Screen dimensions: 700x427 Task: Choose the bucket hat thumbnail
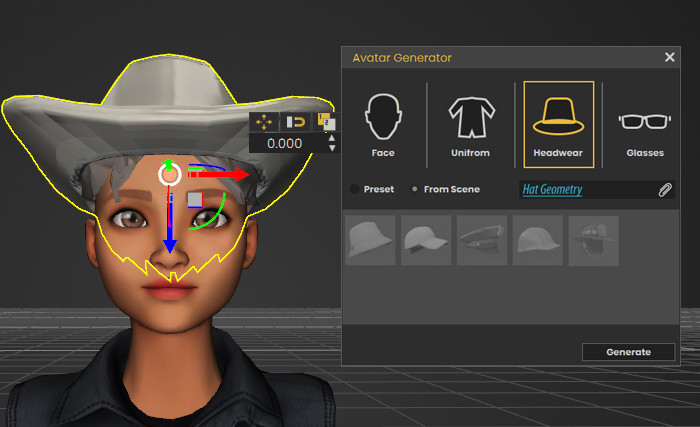(370, 240)
